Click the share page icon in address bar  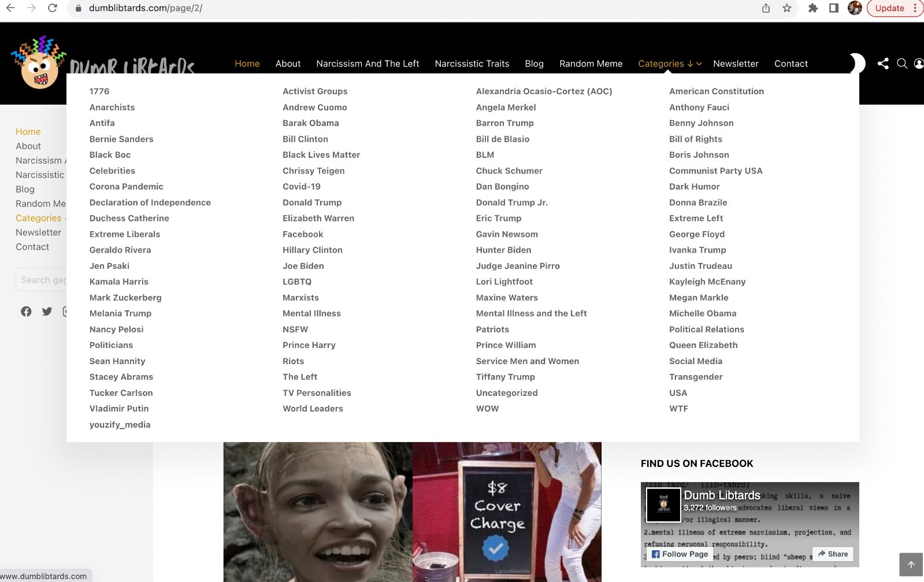[766, 8]
